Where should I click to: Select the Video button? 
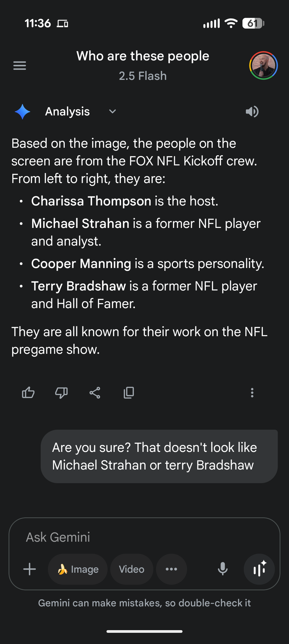pos(132,569)
